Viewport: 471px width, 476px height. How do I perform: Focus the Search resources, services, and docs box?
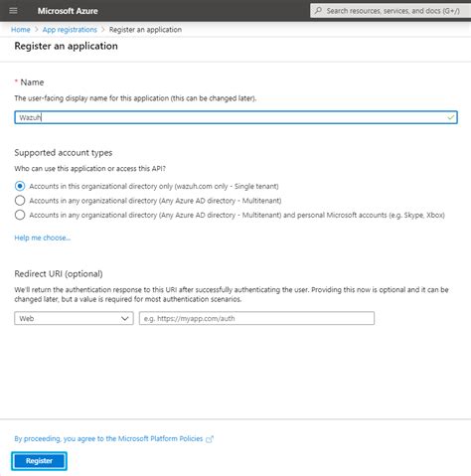(x=391, y=11)
